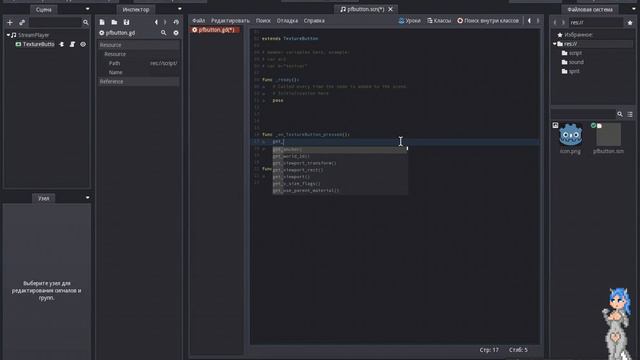The image size is (640, 360).
Task: Open the Inspector object options gear
Action: (x=176, y=33)
